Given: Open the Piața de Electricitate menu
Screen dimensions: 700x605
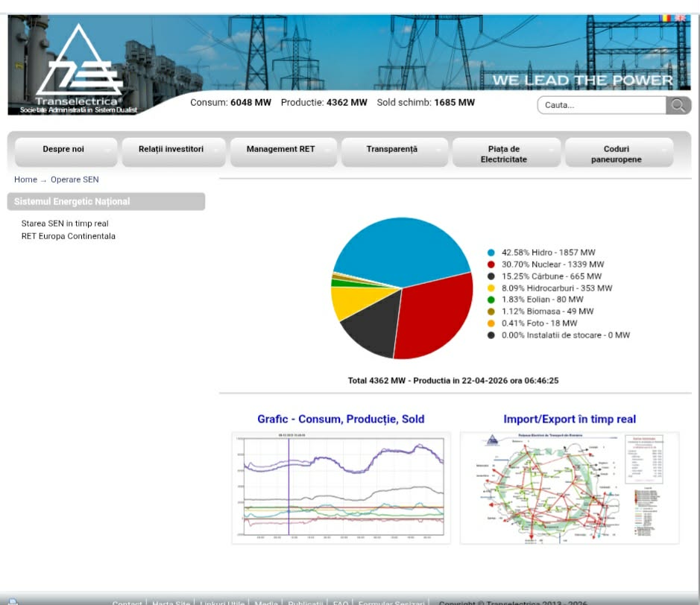Looking at the screenshot, I should coord(504,154).
